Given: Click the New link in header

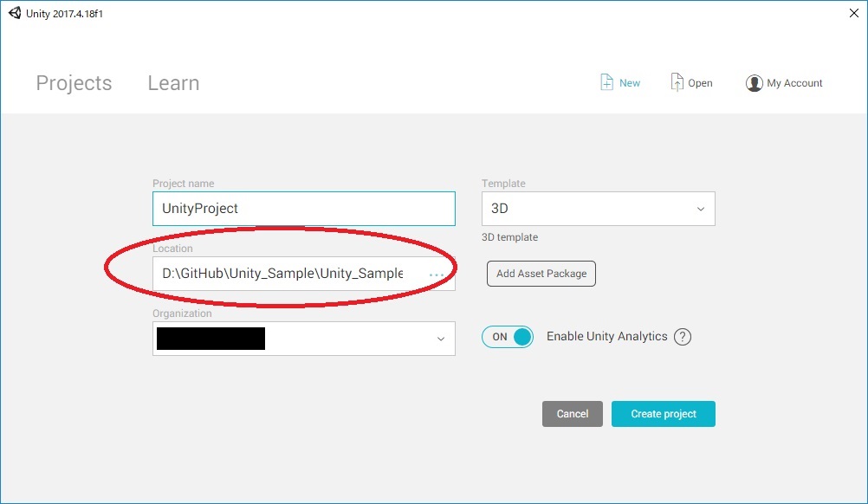Looking at the screenshot, I should 630,83.
